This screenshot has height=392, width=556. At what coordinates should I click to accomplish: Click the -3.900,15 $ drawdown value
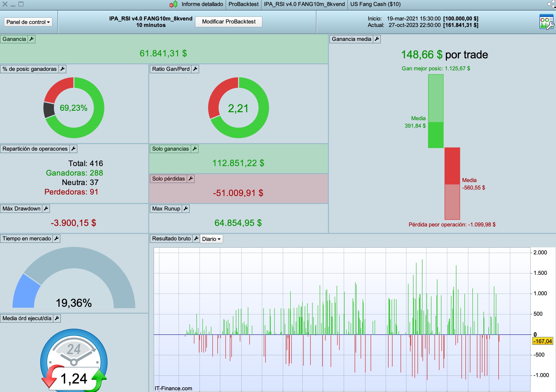(x=73, y=223)
